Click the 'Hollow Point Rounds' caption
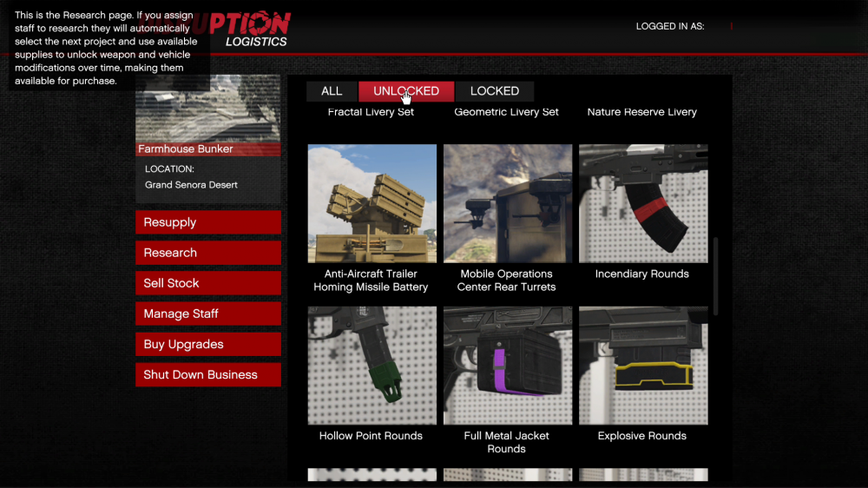868x488 pixels. click(x=371, y=436)
